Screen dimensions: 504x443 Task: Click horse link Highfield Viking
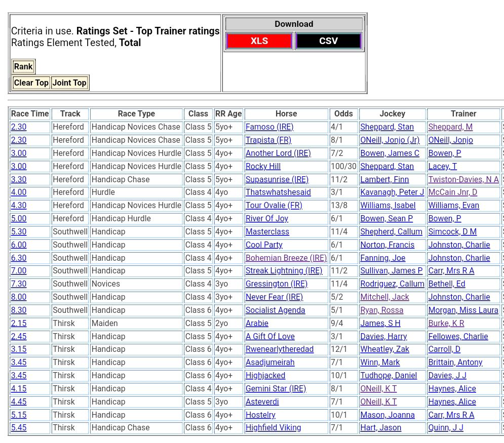[x=273, y=428]
